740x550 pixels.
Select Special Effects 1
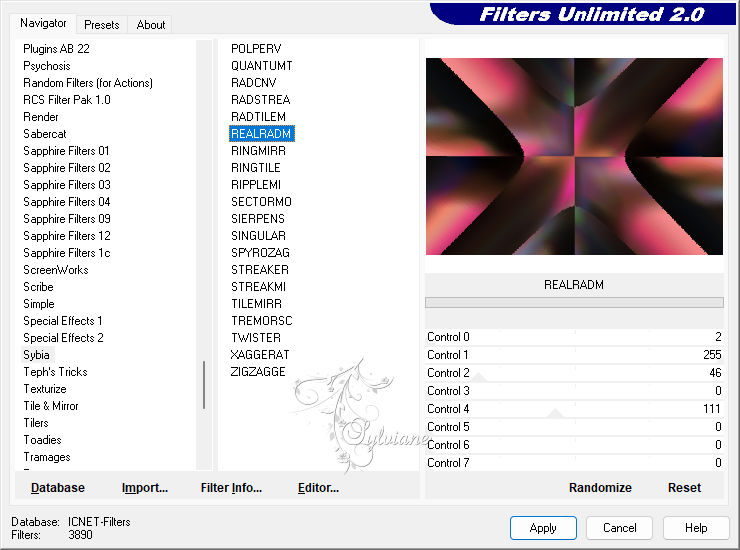[x=63, y=321]
